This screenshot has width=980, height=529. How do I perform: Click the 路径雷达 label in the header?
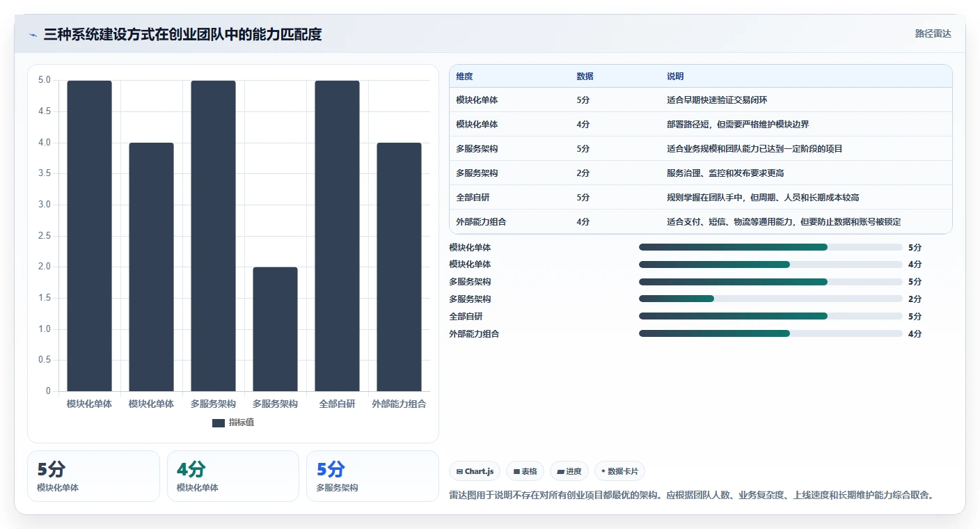[x=933, y=33]
